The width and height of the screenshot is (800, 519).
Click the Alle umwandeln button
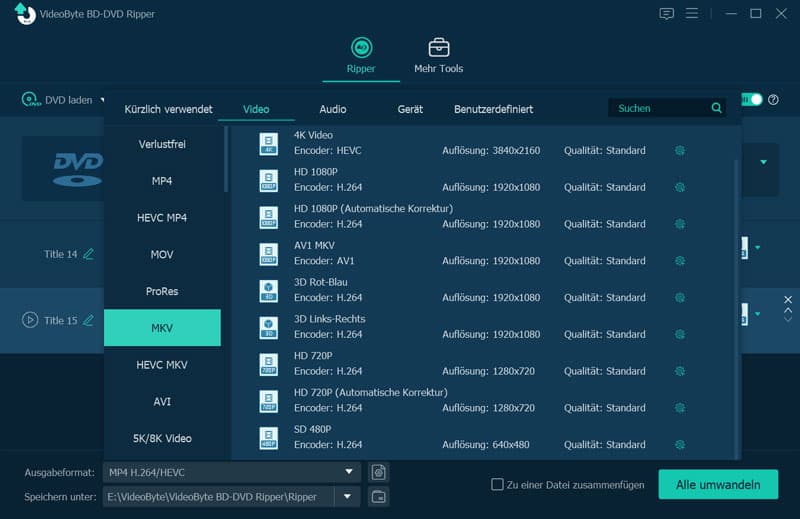718,484
